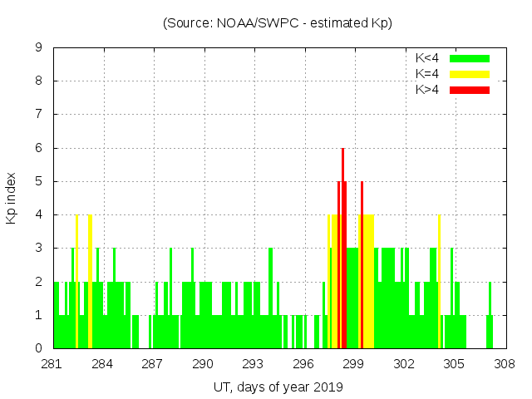Click the 'Kp index' y-axis label
Viewport: 532px width, 399px height.
(12, 198)
